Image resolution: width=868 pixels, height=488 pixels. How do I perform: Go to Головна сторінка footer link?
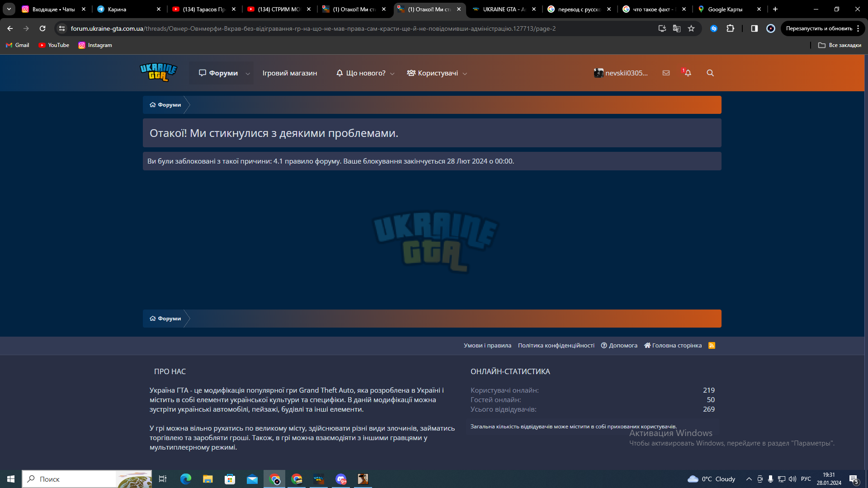[x=673, y=346]
